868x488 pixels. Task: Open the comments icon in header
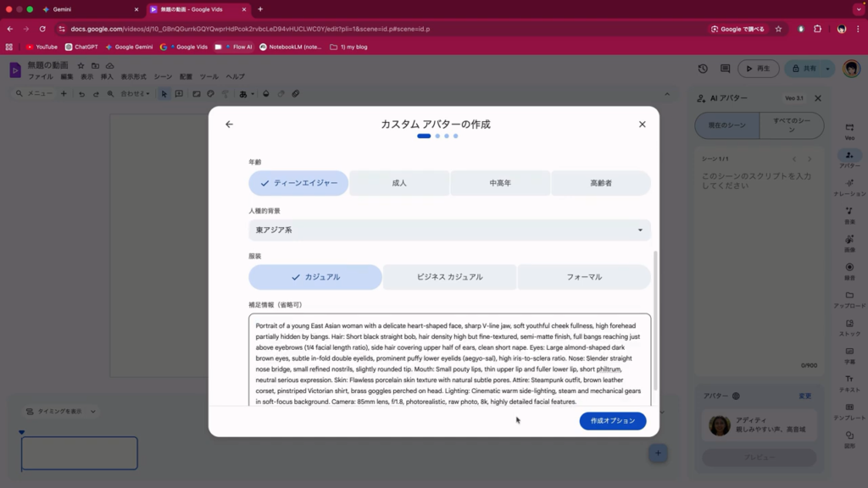click(725, 69)
